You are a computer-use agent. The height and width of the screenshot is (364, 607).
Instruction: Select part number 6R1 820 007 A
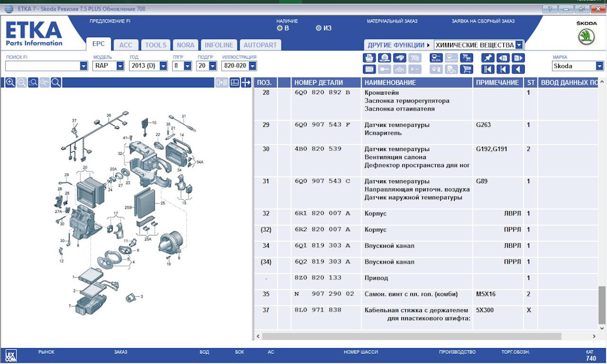(322, 213)
